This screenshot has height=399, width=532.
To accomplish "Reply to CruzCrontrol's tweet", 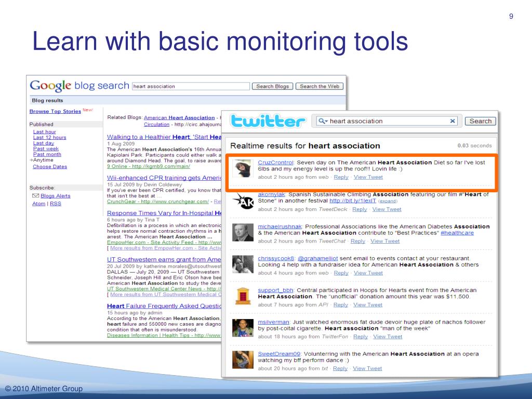I will 341,177.
